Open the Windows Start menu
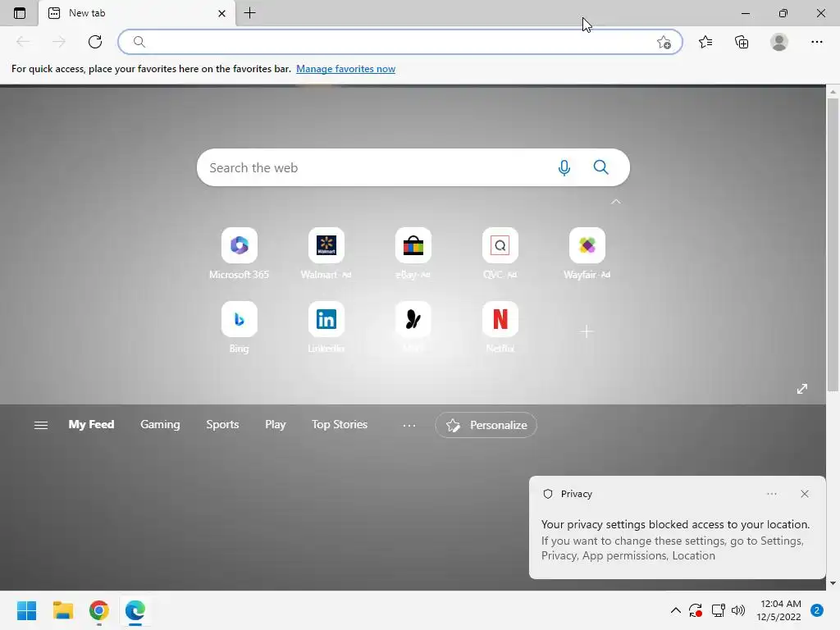Viewport: 840px width, 630px height. [x=26, y=610]
